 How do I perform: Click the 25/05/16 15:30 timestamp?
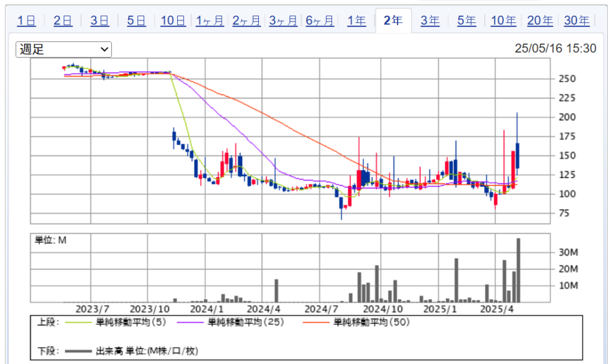pyautogui.click(x=556, y=49)
